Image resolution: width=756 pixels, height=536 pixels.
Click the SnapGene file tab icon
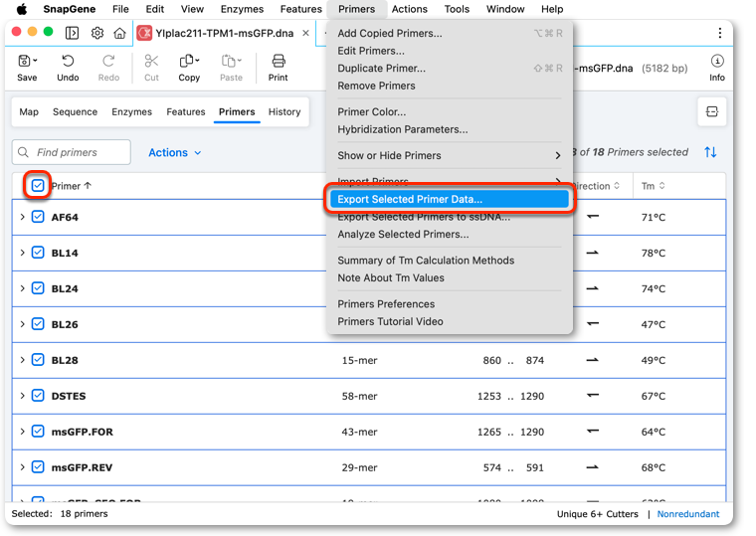tap(144, 33)
